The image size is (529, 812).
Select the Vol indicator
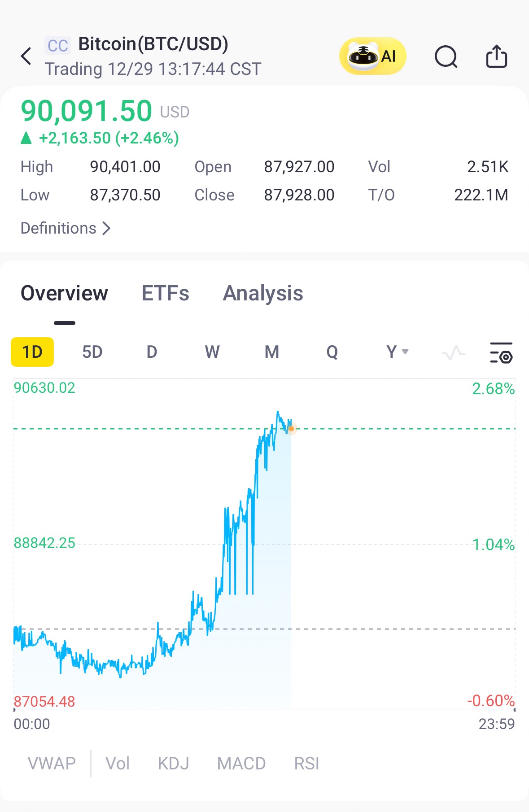pos(118,763)
